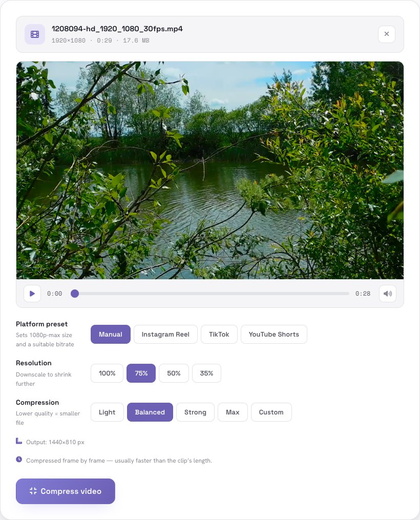Click the output dimensions ruler icon

click(x=19, y=441)
